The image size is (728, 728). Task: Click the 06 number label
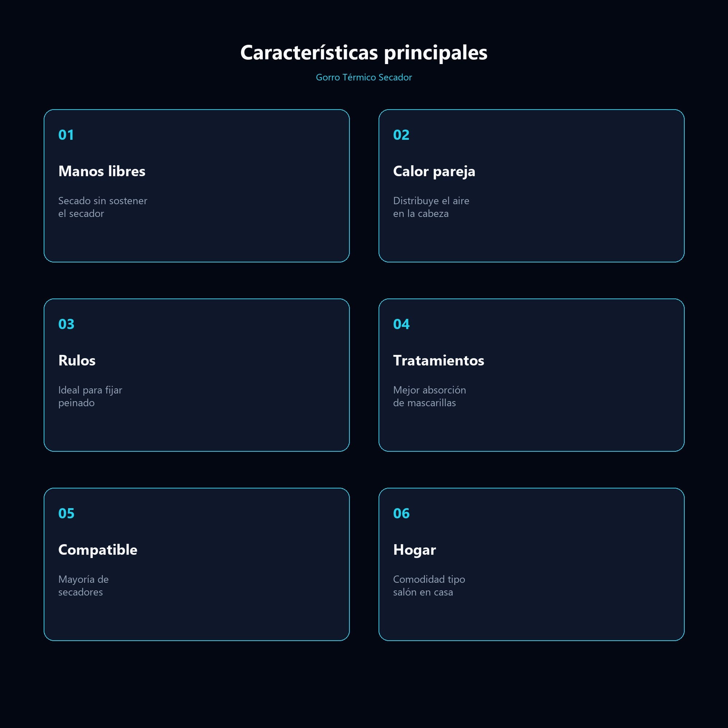click(x=401, y=513)
